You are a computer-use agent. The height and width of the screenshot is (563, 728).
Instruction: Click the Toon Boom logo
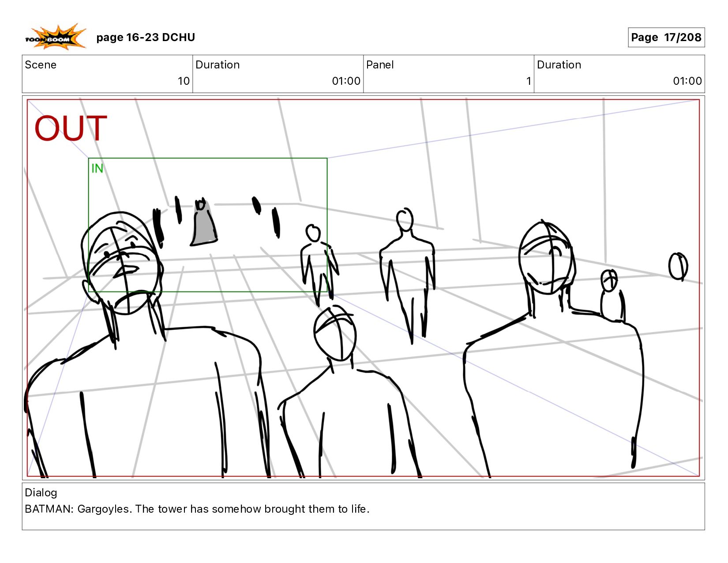[x=56, y=37]
